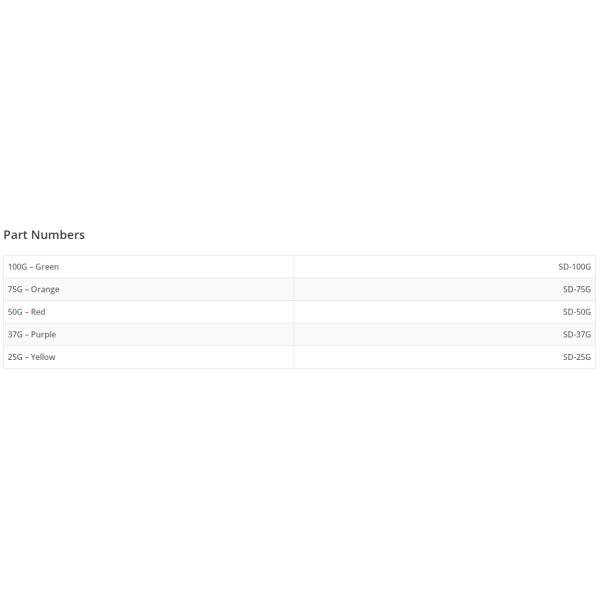Click part number SD-25G
Screen dimensions: 600x600
[576, 357]
